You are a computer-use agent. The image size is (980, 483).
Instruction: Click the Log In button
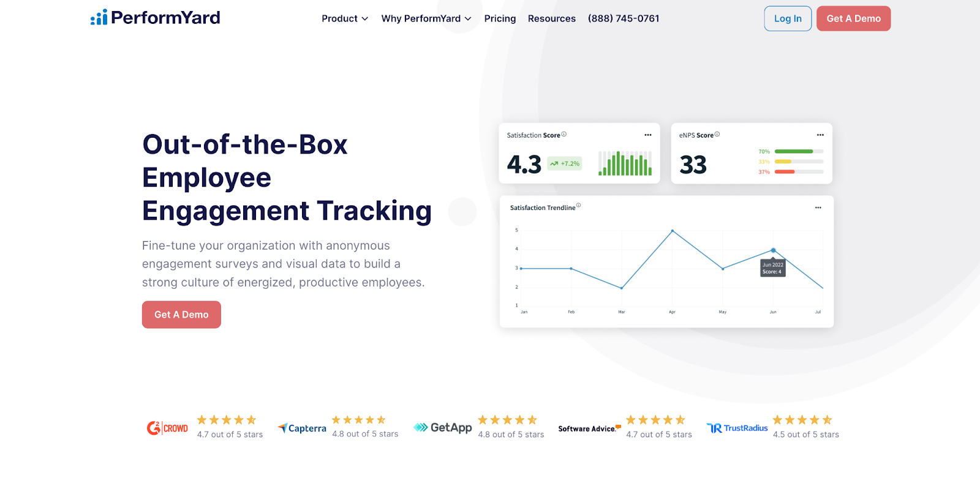[788, 18]
